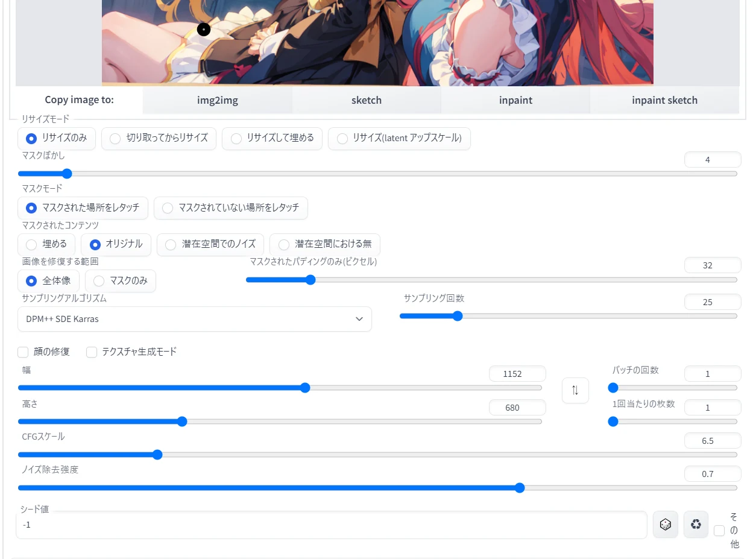Adjust the CFGスケール slider
Image resolution: width=756 pixels, height=559 pixels.
(x=377, y=455)
